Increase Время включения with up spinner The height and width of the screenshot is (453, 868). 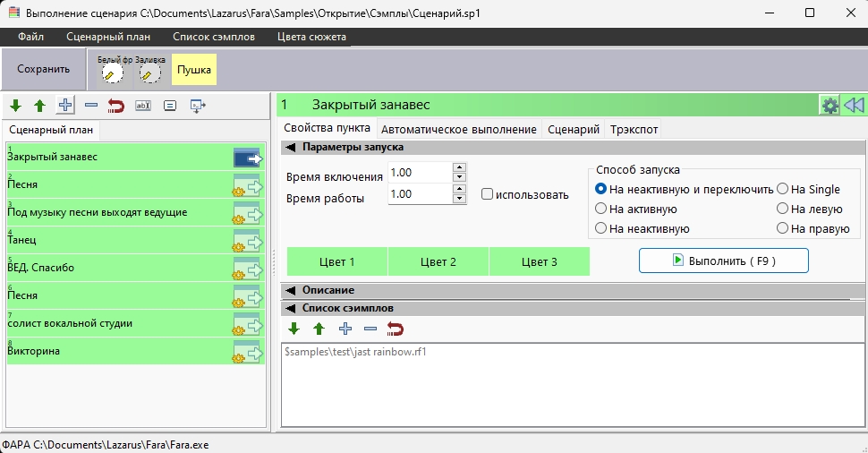(x=459, y=167)
